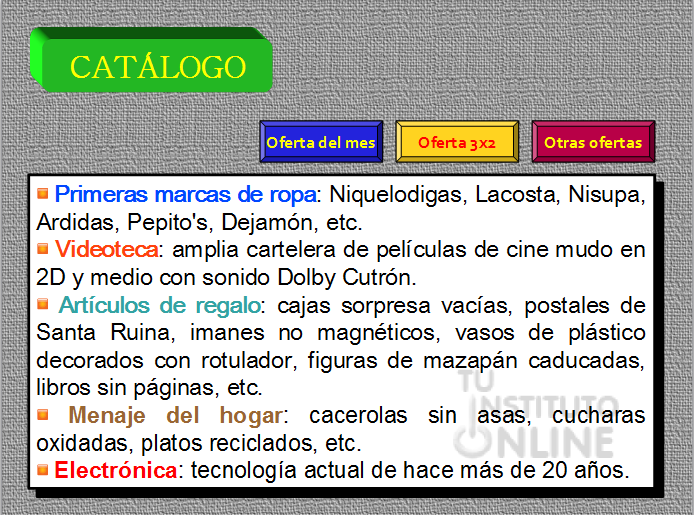
Task: Click the 'Artículos de regalo' heading
Action: tap(160, 305)
